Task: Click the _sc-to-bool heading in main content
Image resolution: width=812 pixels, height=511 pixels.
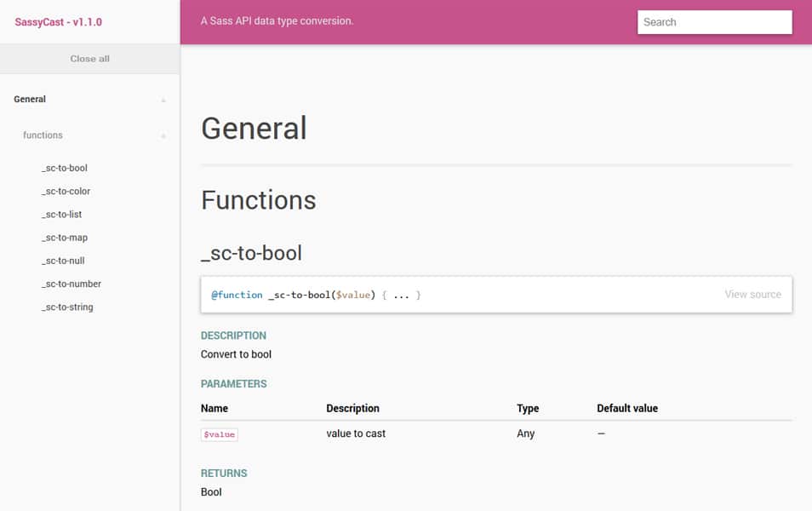Action: tap(251, 253)
